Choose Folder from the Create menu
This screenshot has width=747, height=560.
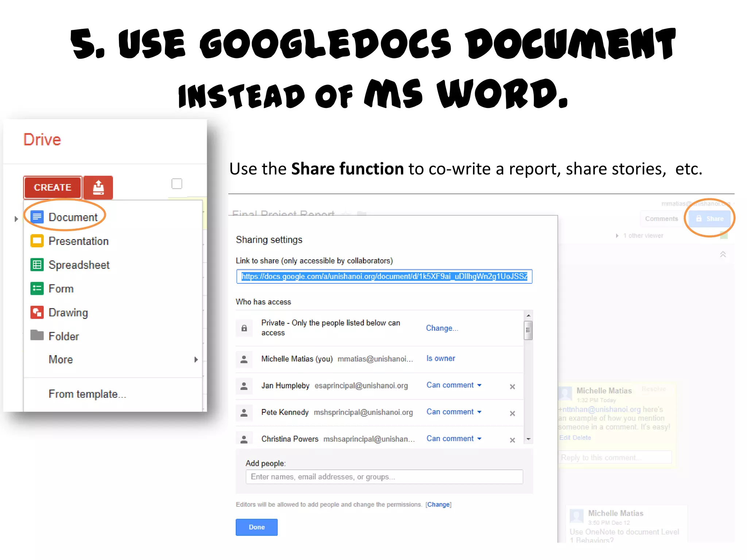[x=64, y=336]
